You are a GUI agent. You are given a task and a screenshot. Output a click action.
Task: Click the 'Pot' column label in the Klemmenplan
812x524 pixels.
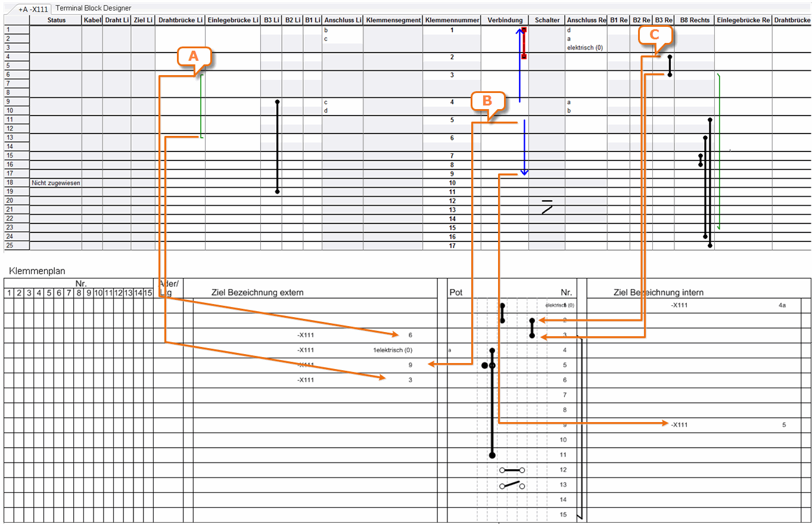[456, 293]
